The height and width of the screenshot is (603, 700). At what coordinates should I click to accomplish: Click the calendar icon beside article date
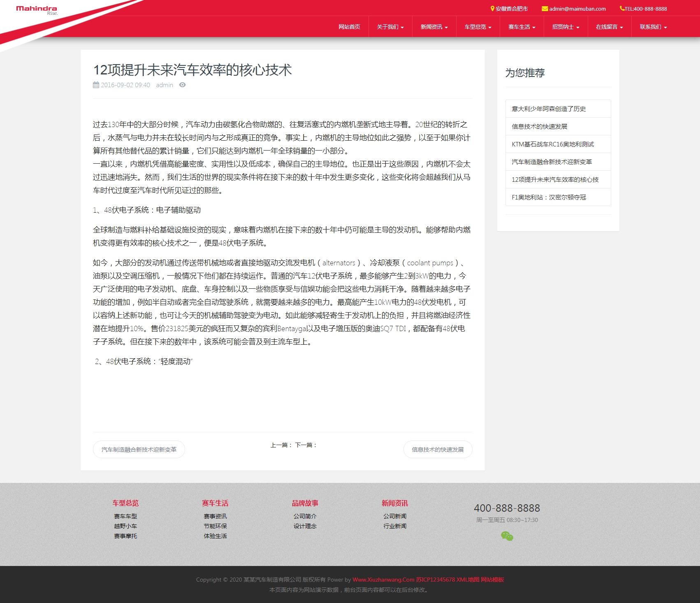(96, 85)
